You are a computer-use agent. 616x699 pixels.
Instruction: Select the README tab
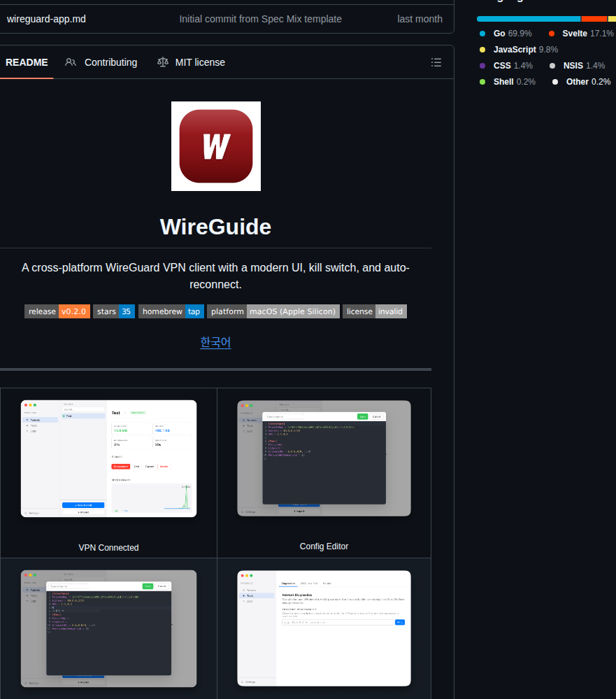(27, 62)
